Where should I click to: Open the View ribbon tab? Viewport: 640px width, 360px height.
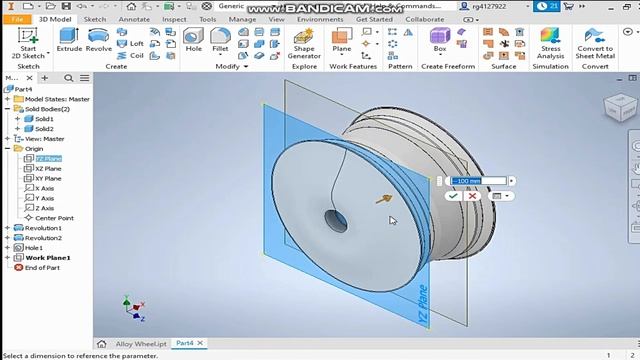click(276, 19)
